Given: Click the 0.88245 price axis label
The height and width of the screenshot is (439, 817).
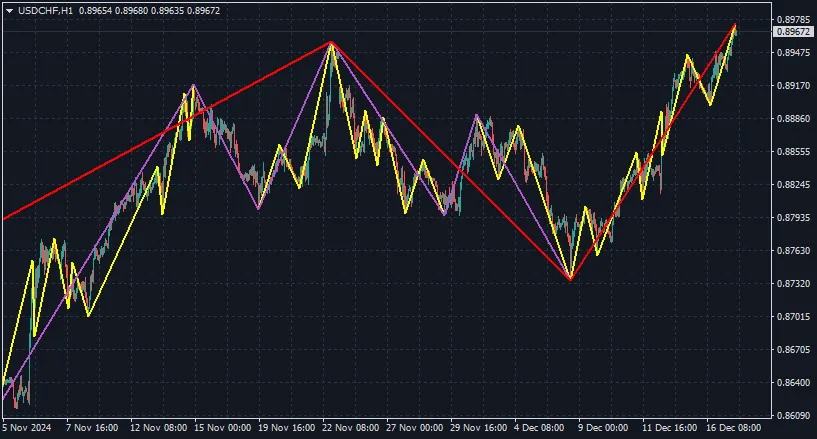Looking at the screenshot, I should tap(791, 185).
